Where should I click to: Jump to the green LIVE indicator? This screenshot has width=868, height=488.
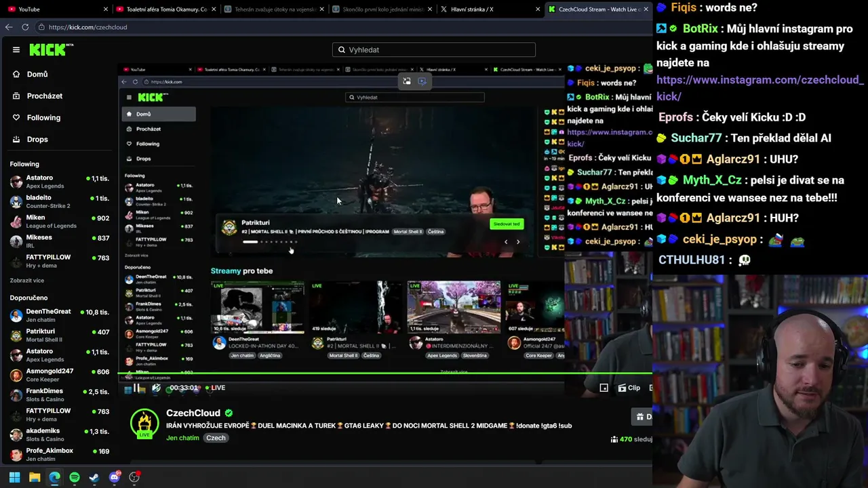click(x=216, y=388)
